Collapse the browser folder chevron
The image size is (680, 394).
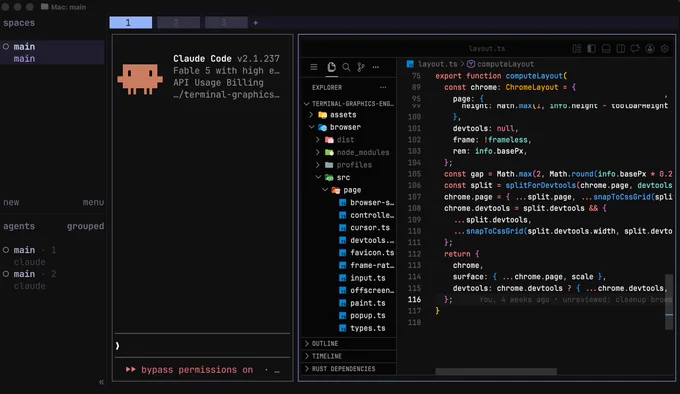[311, 127]
